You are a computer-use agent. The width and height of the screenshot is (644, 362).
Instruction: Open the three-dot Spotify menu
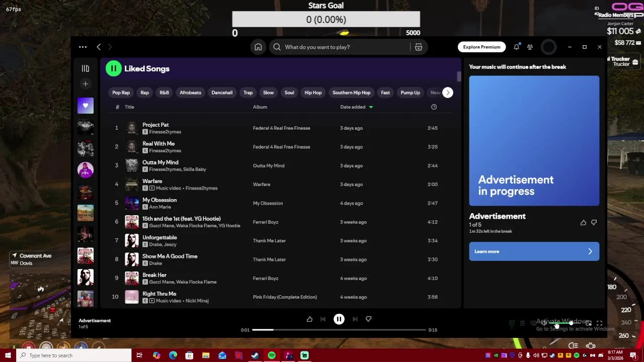coord(83,47)
